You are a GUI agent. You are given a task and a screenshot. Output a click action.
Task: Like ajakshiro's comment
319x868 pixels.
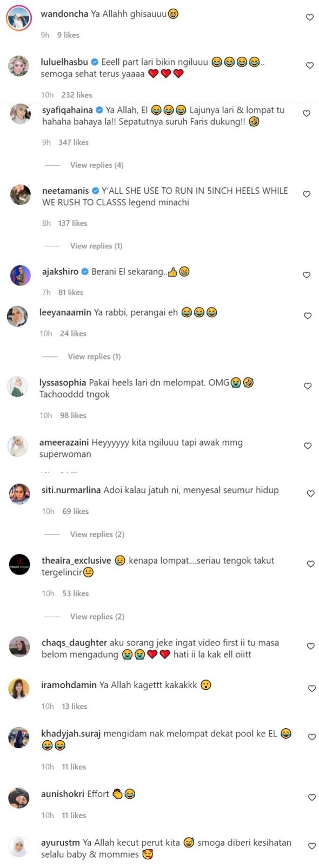pos(307,275)
